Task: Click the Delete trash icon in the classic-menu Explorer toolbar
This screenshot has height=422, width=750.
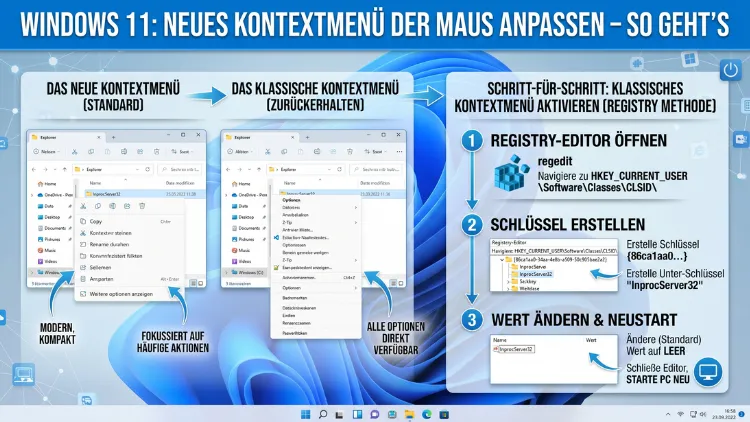Action: (x=350, y=152)
